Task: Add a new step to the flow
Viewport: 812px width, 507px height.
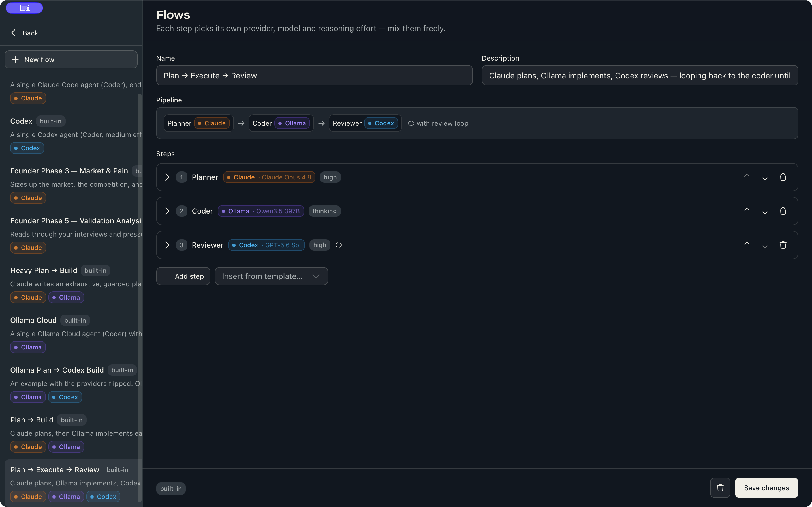Action: pyautogui.click(x=183, y=276)
